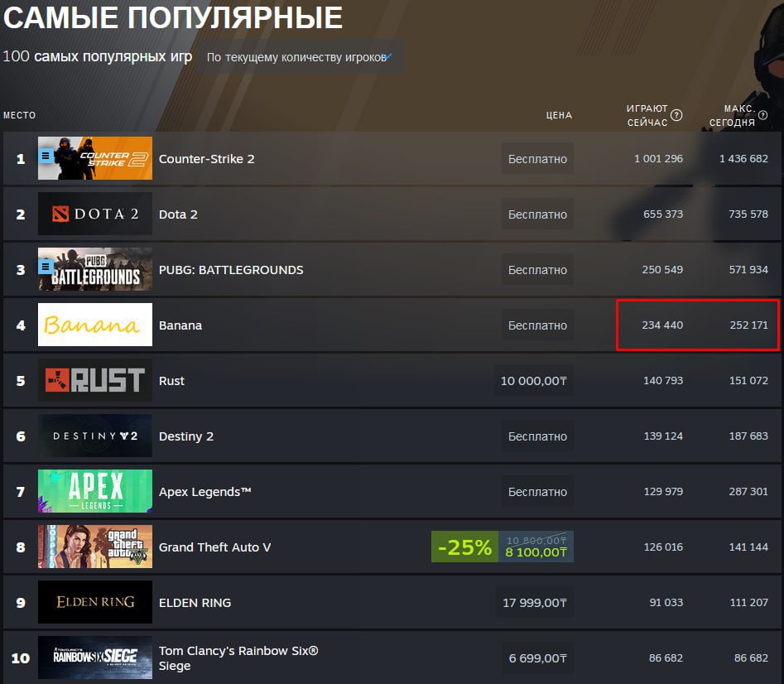Screen dimensions: 784x684
Task: Click help icon next to Макс. сегодня
Action: (762, 115)
